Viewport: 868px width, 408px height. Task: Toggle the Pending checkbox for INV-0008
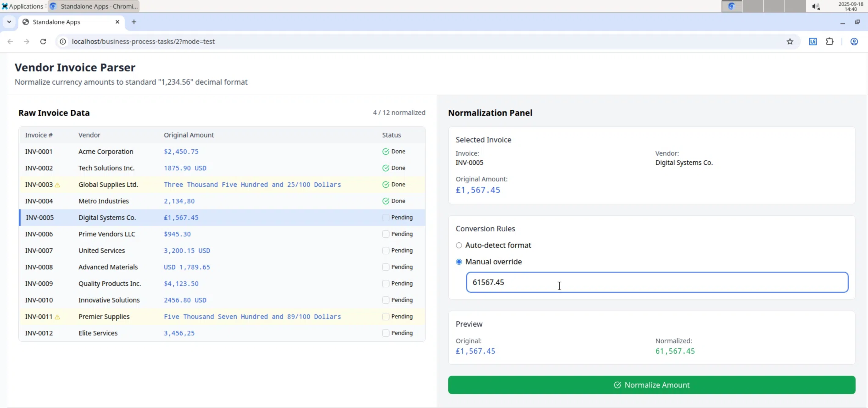[x=385, y=267]
